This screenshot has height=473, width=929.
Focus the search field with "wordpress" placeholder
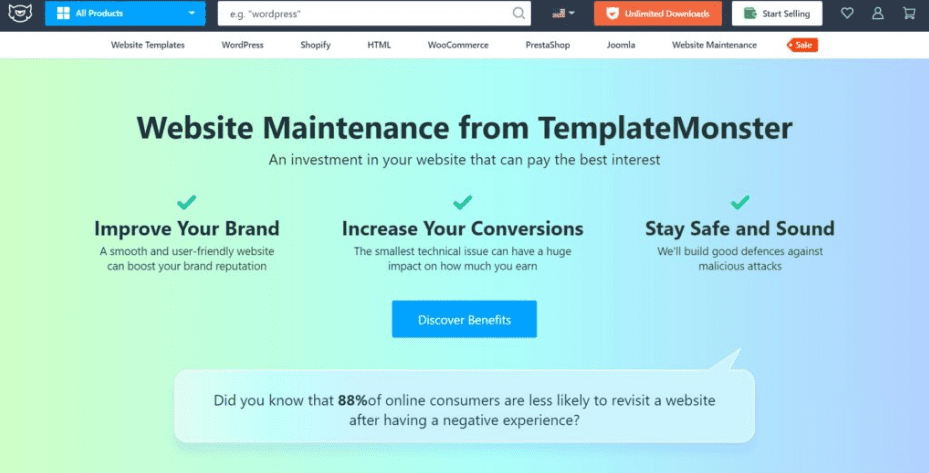point(374,14)
